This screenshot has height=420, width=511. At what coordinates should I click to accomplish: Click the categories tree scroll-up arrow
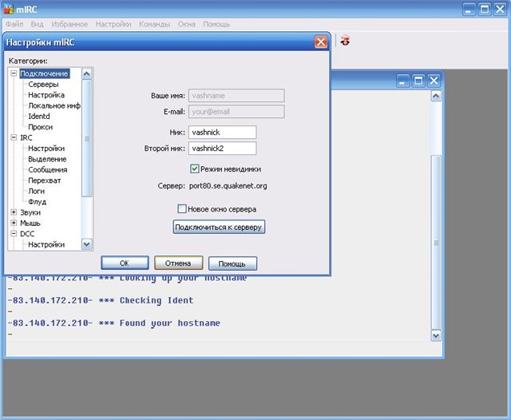click(x=86, y=74)
